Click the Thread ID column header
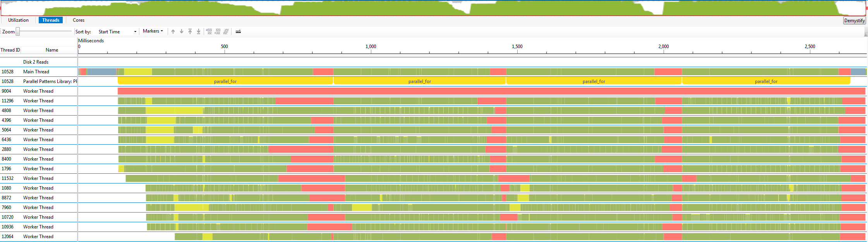The width and height of the screenshot is (868, 242). tap(10, 50)
